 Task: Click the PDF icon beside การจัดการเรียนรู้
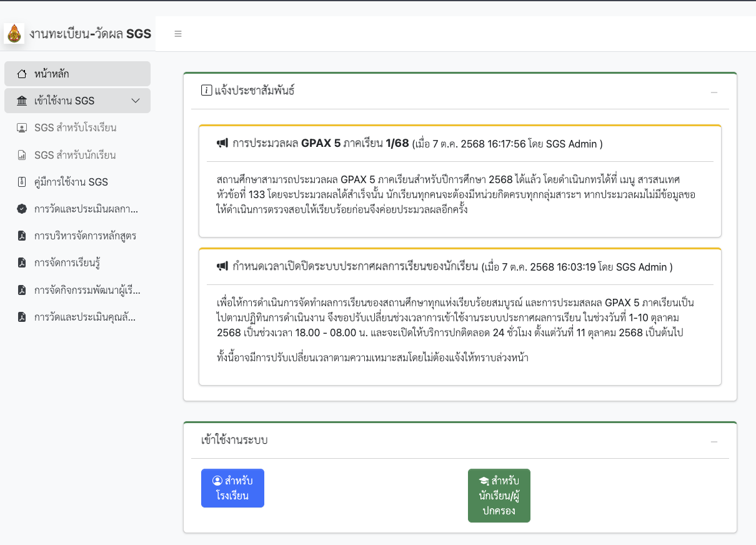pos(22,262)
